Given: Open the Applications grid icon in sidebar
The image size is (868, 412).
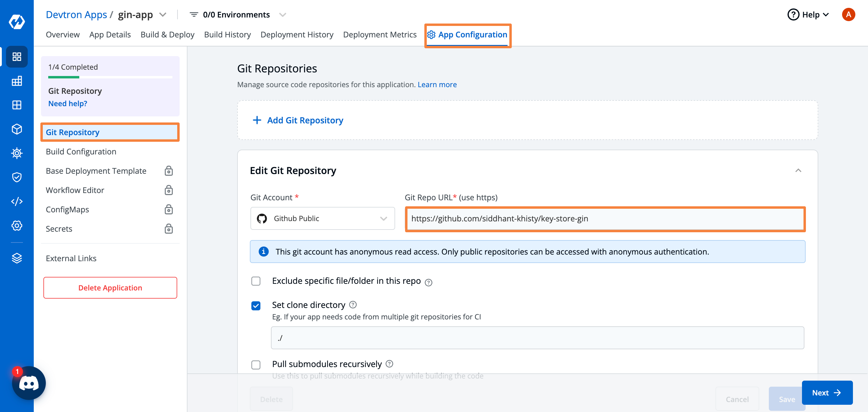Looking at the screenshot, I should pos(17,57).
